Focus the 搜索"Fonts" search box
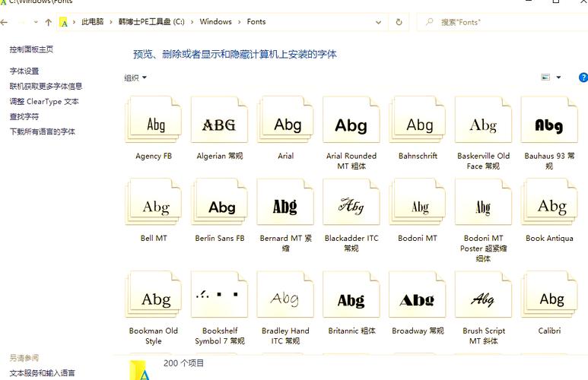 pyautogui.click(x=503, y=22)
